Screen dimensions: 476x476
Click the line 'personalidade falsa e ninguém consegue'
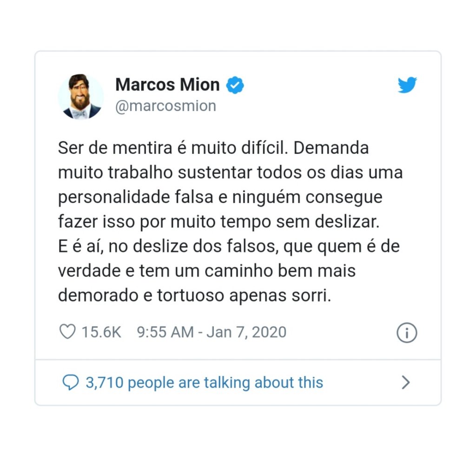pos(220,197)
